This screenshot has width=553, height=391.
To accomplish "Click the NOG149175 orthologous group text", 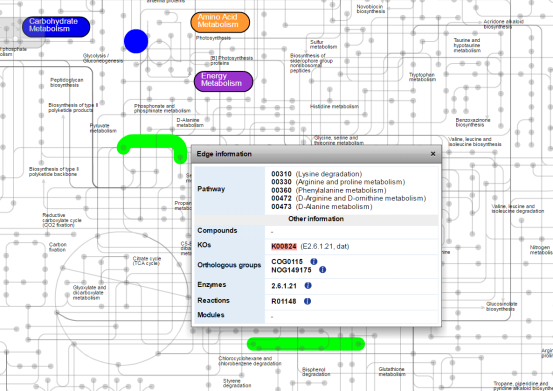I will (x=291, y=270).
